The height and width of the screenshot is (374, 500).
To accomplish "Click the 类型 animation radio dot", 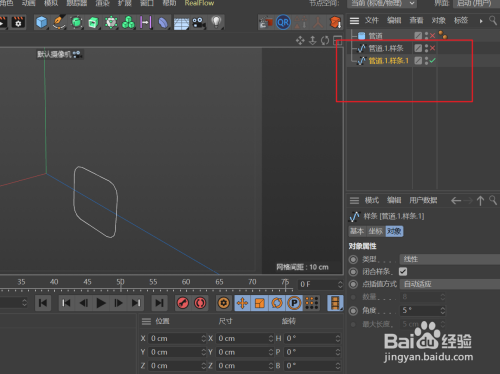I will 353,259.
